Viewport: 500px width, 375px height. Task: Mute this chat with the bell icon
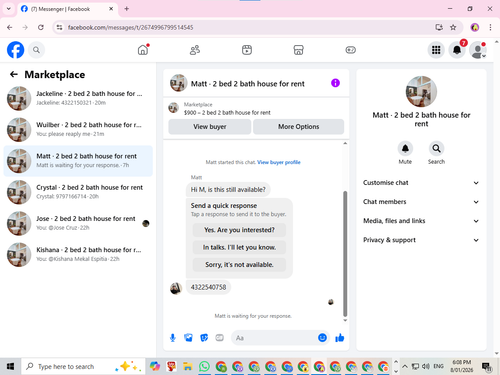(x=405, y=148)
